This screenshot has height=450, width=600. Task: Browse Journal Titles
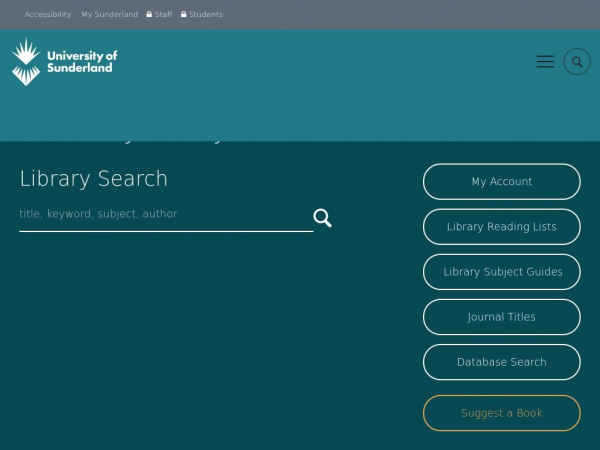[x=502, y=317]
